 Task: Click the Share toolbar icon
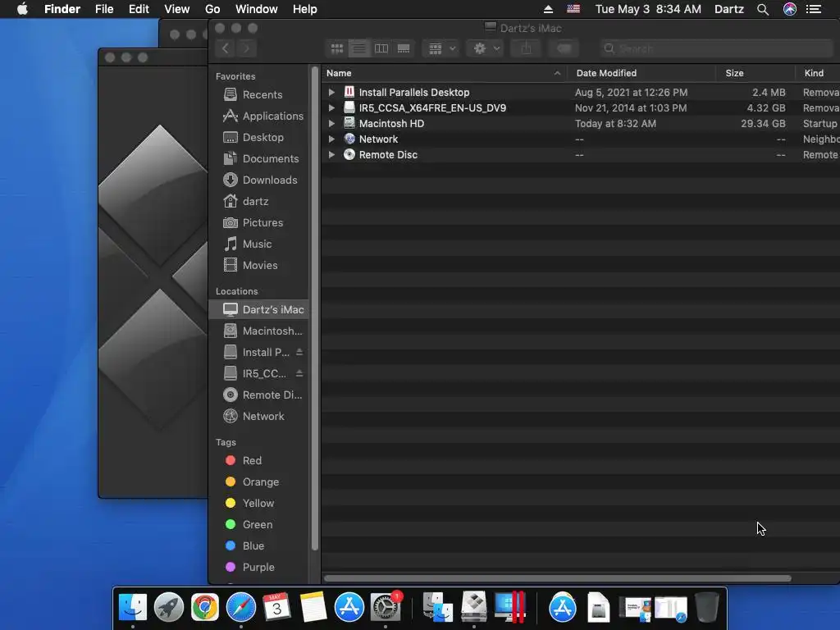click(x=526, y=48)
